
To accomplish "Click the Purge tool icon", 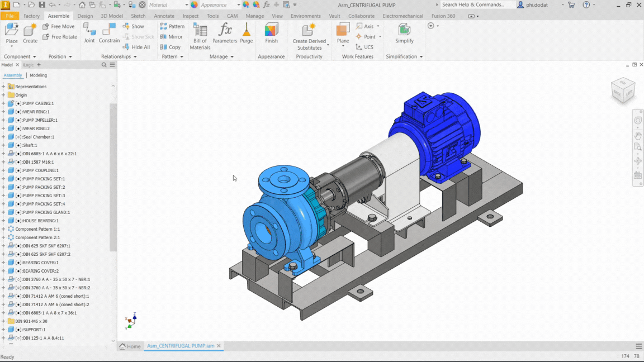I will [247, 33].
